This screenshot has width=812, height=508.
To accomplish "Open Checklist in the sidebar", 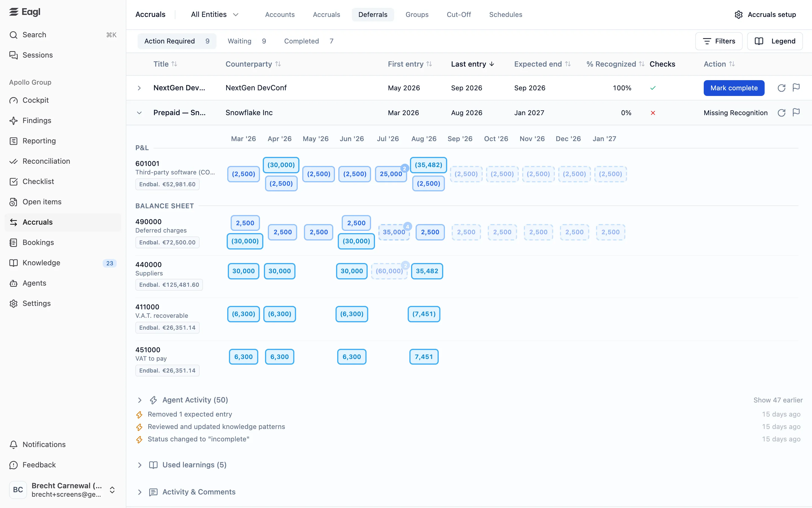I will [63, 182].
